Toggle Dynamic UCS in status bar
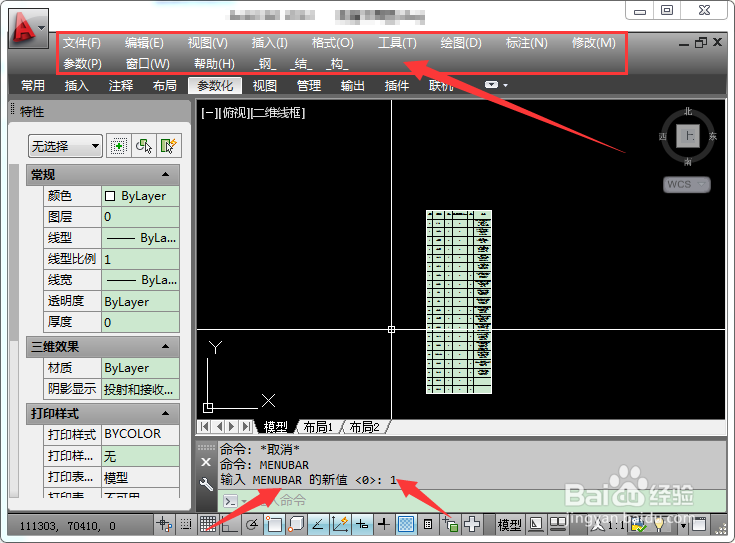The image size is (735, 543). pos(340,524)
